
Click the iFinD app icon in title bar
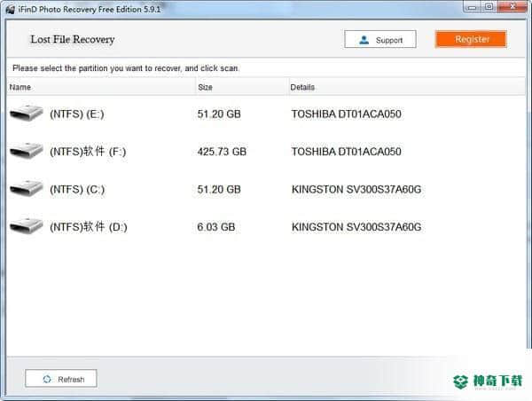(11, 9)
